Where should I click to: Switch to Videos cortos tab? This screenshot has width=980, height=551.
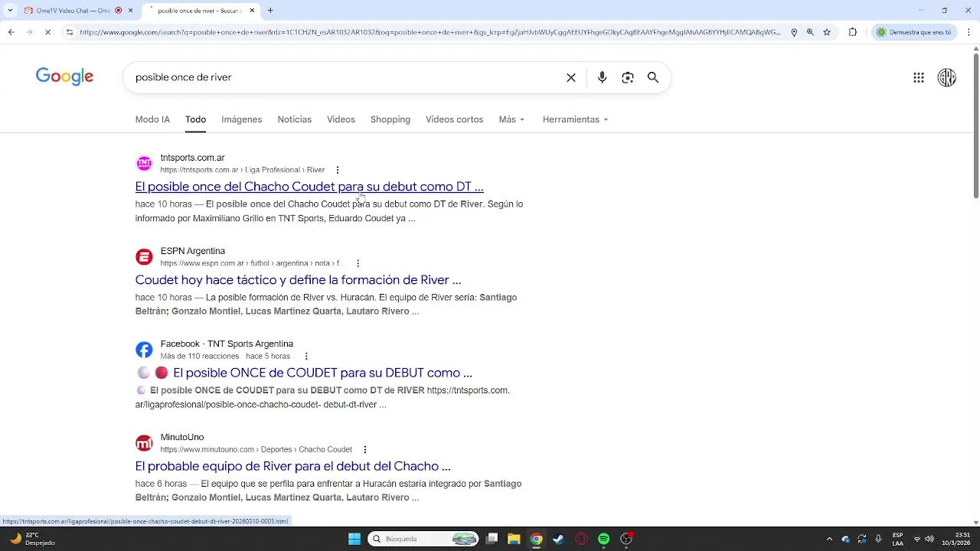point(455,119)
